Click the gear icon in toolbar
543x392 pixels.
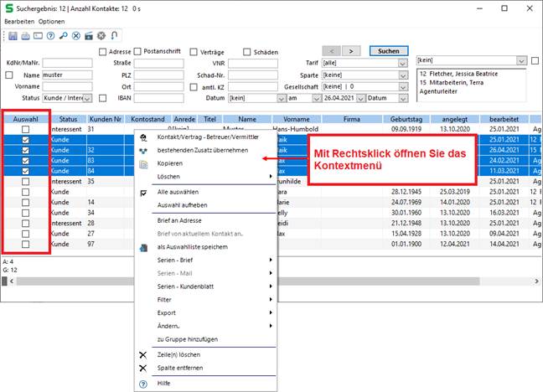(101, 36)
